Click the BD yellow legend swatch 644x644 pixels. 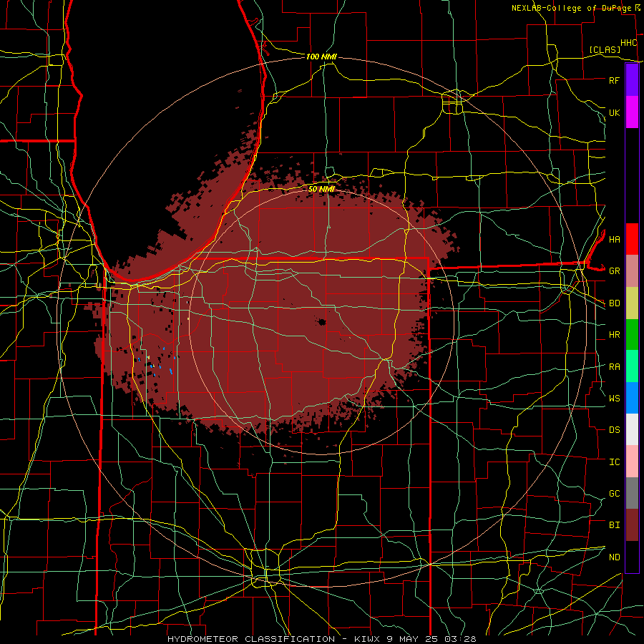point(632,303)
